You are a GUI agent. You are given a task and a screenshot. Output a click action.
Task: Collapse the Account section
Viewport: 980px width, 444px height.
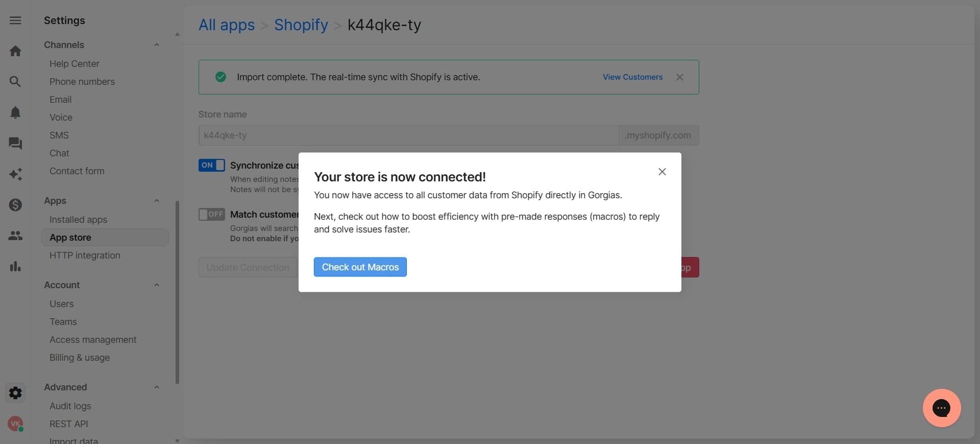tap(157, 285)
